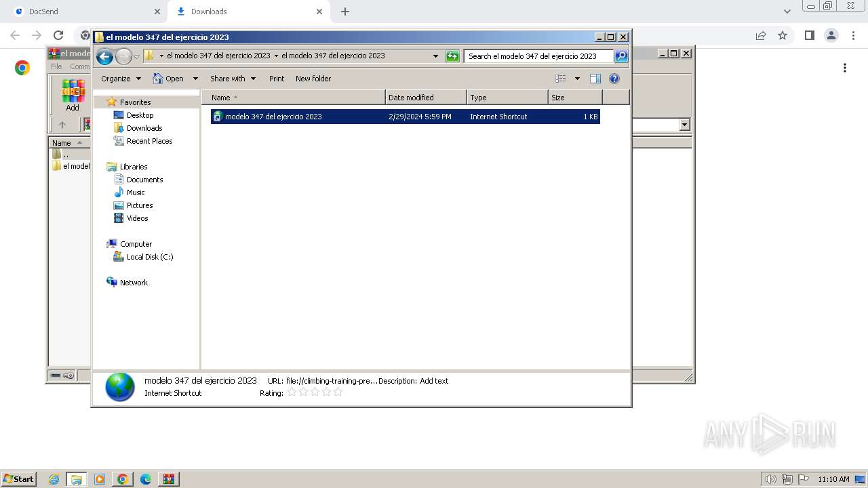
Task: Bookmark this page with the star icon
Action: click(x=783, y=35)
